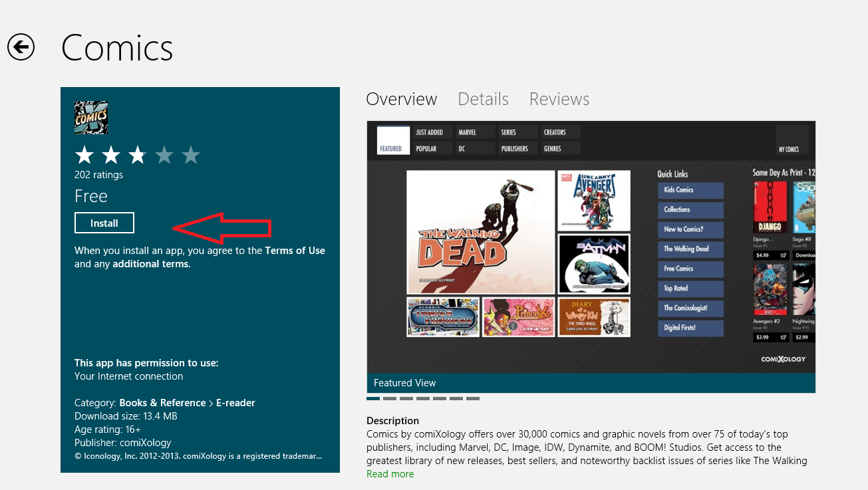This screenshot has height=490, width=868.
Task: Install the Comics app
Action: [104, 223]
